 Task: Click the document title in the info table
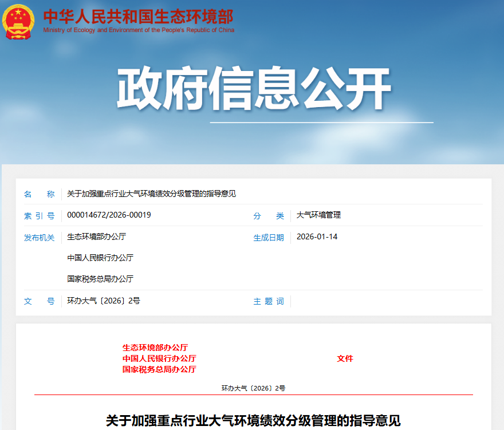tap(151, 194)
